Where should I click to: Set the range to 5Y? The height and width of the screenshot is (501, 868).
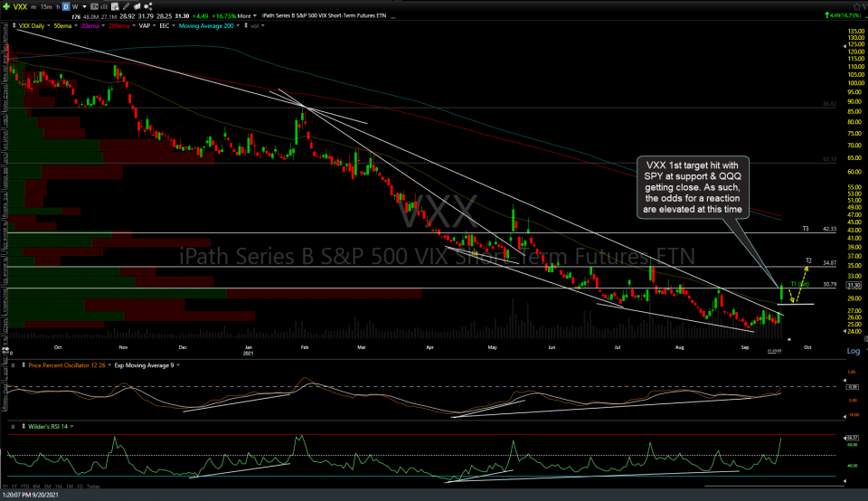pos(5,487)
